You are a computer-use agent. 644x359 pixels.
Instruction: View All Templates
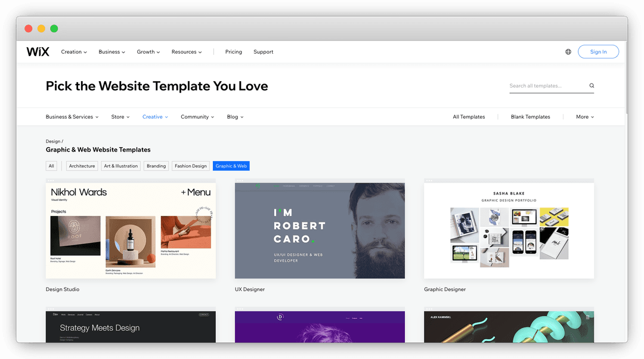click(469, 117)
